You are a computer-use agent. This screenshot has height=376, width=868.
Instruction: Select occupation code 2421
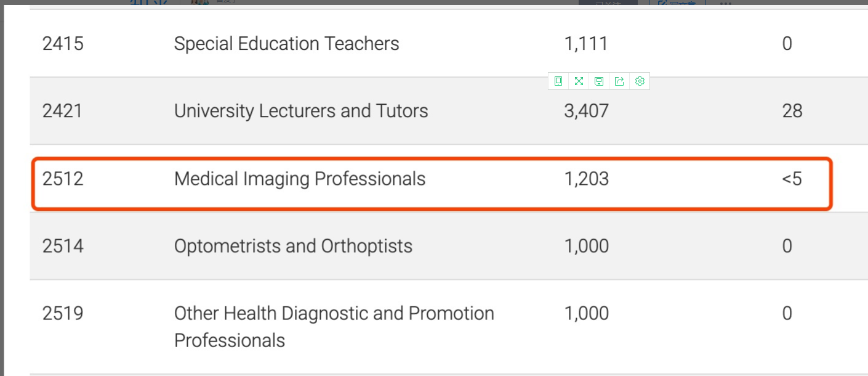click(x=63, y=111)
